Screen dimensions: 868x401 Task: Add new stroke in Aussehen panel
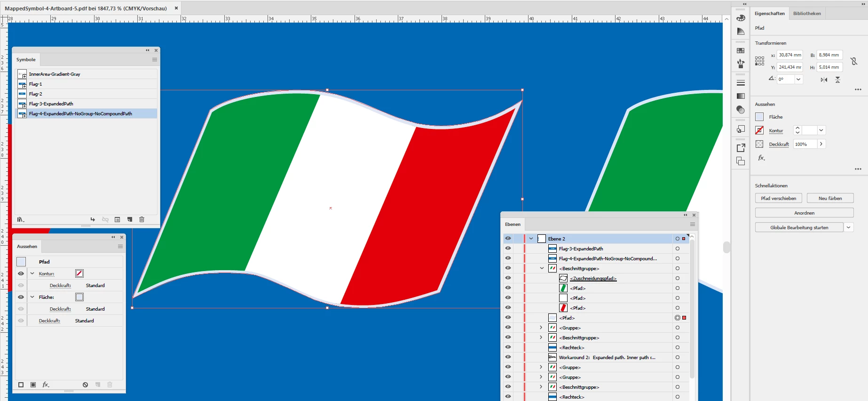[x=21, y=385]
